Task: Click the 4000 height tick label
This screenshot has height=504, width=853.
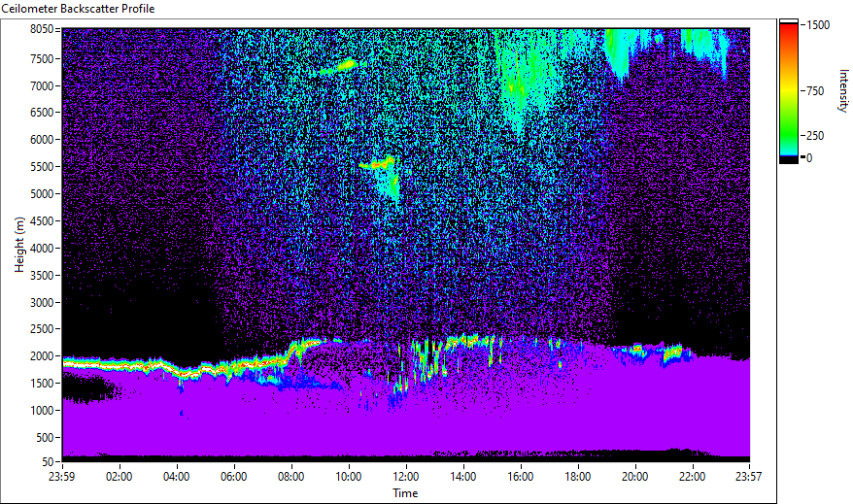Action: coord(42,249)
